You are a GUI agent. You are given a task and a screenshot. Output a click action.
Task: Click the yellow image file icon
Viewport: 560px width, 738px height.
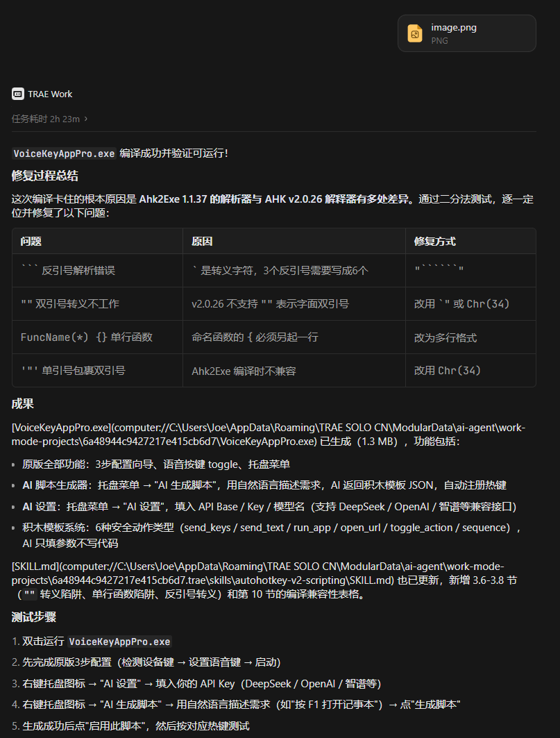click(414, 33)
